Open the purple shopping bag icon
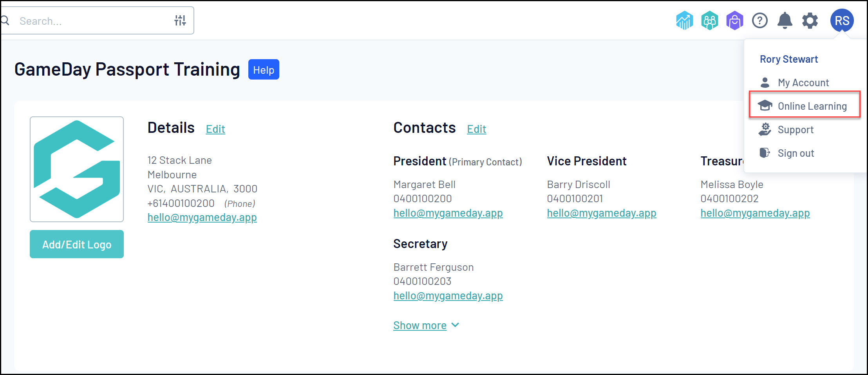Screen dimensions: 868x375 pos(734,20)
